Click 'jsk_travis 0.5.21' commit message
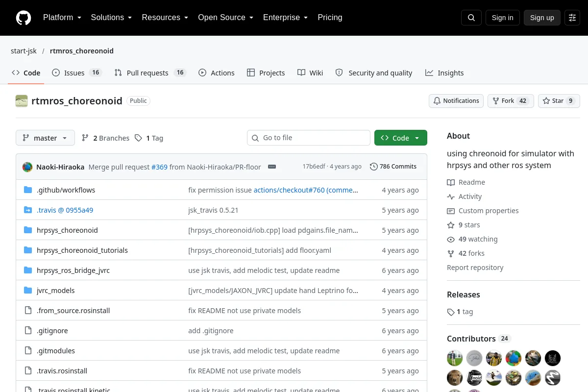Viewport: 588px width, 392px height. click(213, 210)
